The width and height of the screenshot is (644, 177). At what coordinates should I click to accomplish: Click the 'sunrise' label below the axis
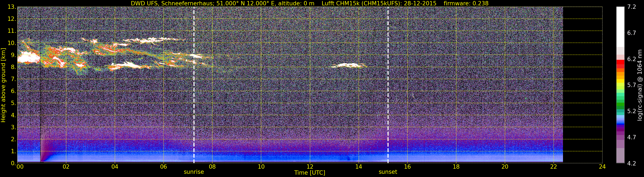[194, 172]
